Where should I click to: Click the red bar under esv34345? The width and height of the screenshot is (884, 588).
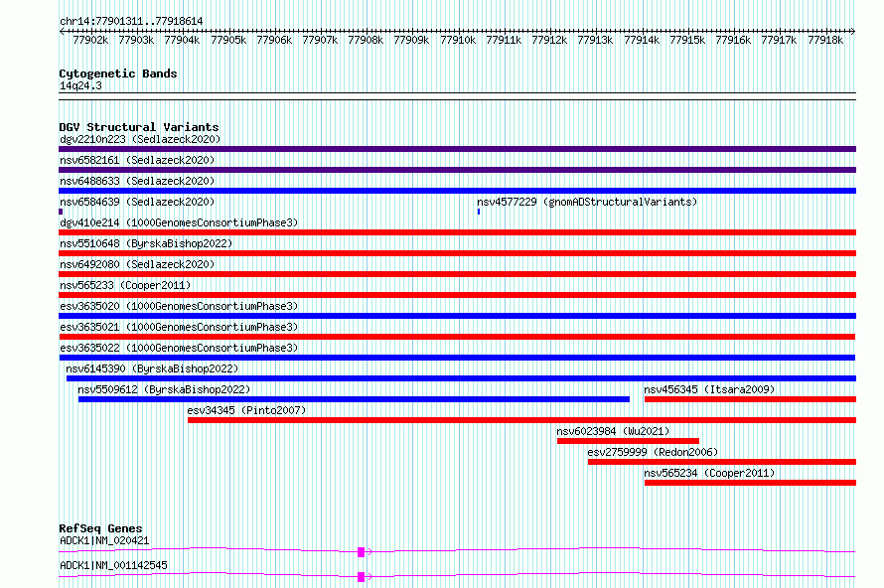click(522, 420)
